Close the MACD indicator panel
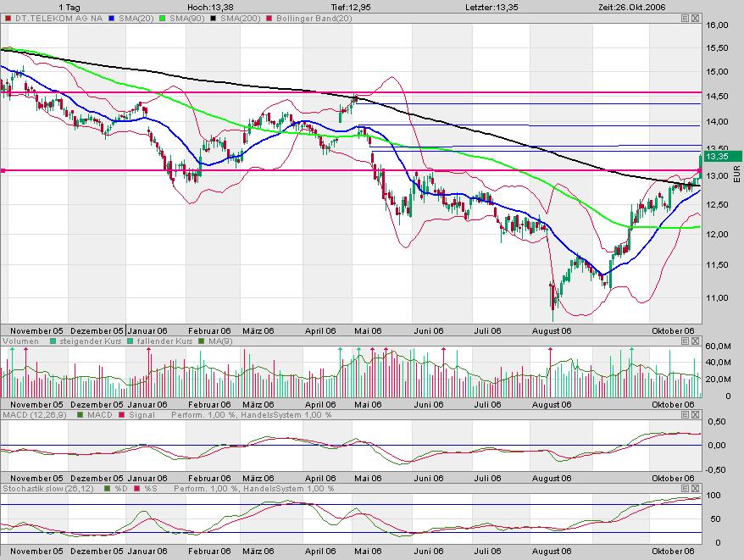 pyautogui.click(x=695, y=415)
